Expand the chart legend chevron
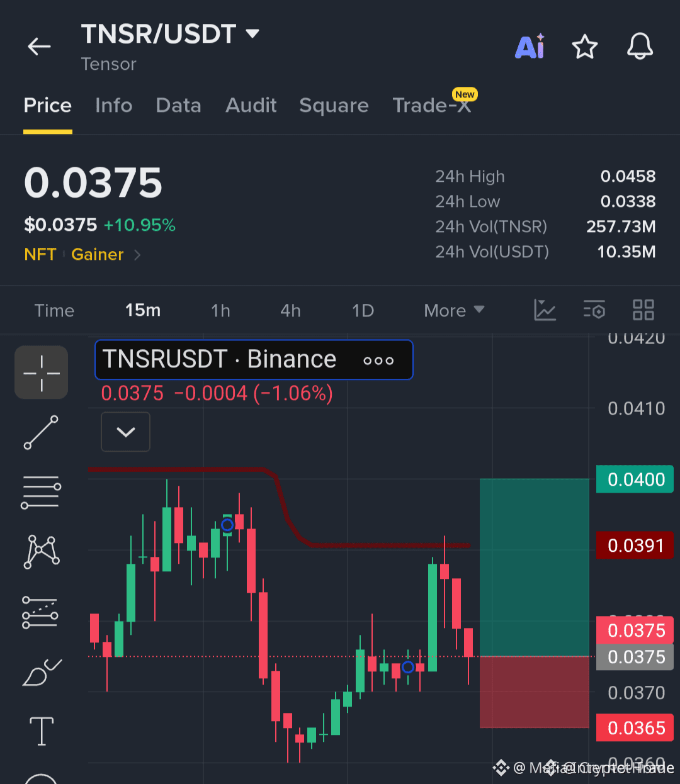680x784 pixels. 126,432
